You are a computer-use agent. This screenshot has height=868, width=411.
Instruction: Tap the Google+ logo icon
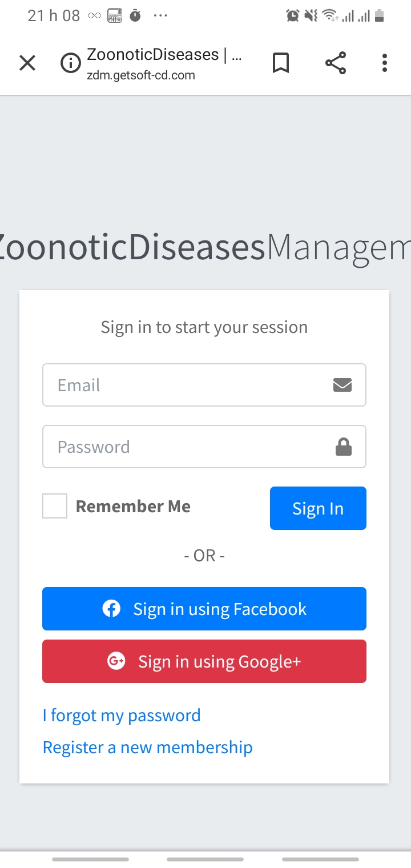point(116,661)
